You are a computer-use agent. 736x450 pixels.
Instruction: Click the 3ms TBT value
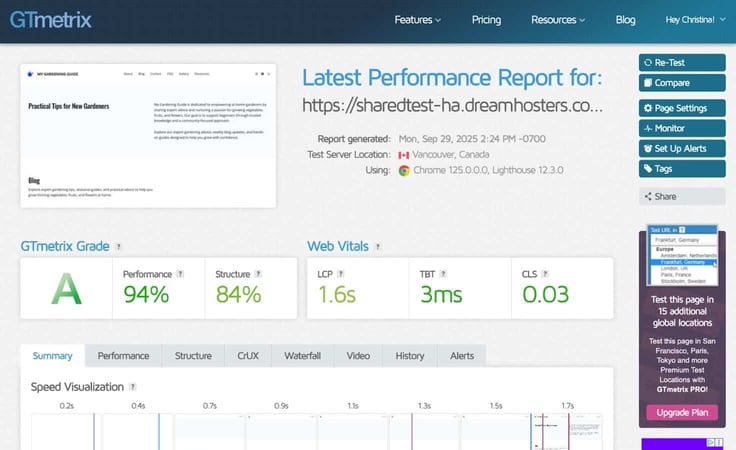(441, 295)
